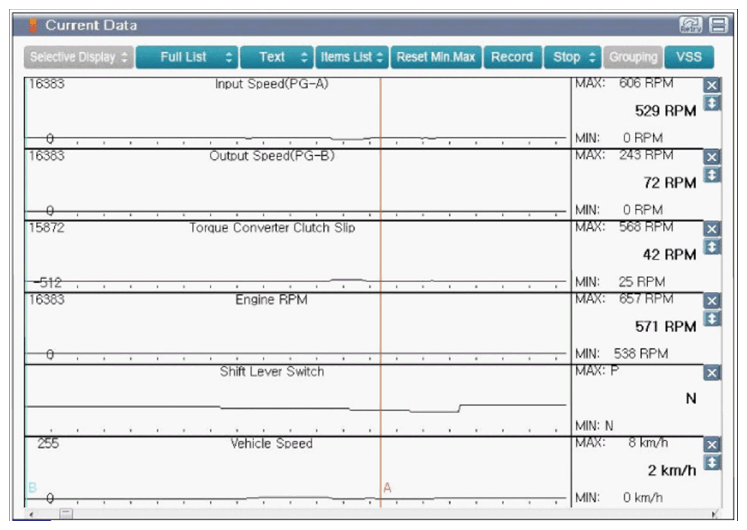Viewport: 747px width, 530px height.
Task: Click the scrollbar left arrow
Action: (31, 514)
